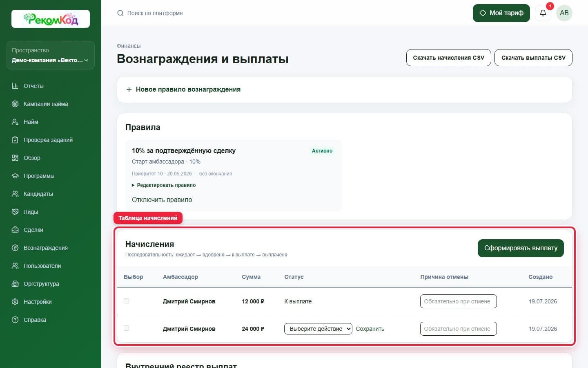Image resolution: width=588 pixels, height=368 pixels.
Task: Click the К выплате status text
Action: (x=298, y=301)
